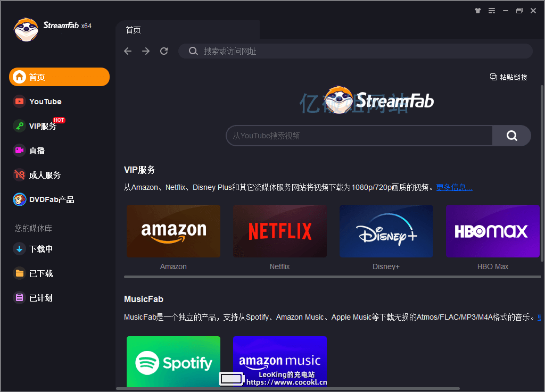
Task: Click the bottom horizontal page scrollbar
Action: (x=288, y=388)
